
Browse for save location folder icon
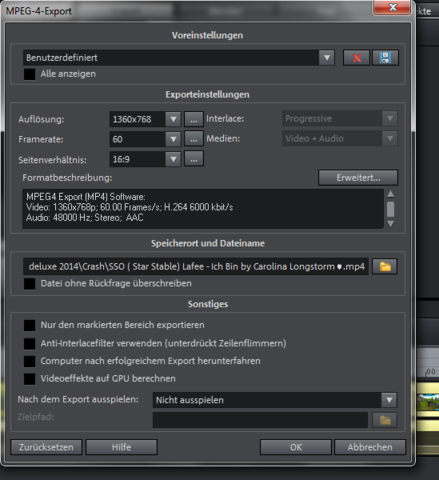point(385,266)
